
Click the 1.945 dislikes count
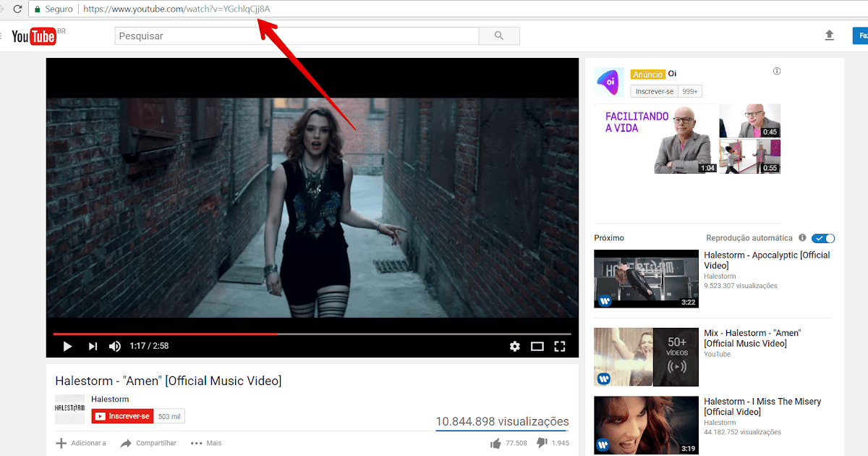[561, 443]
